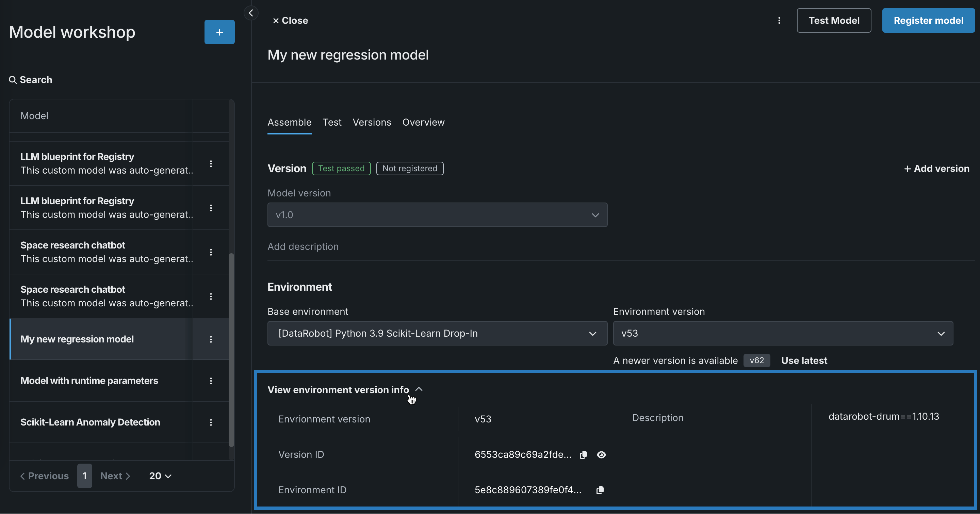Switch to the Versions tab
The width and height of the screenshot is (980, 514).
[x=372, y=122]
